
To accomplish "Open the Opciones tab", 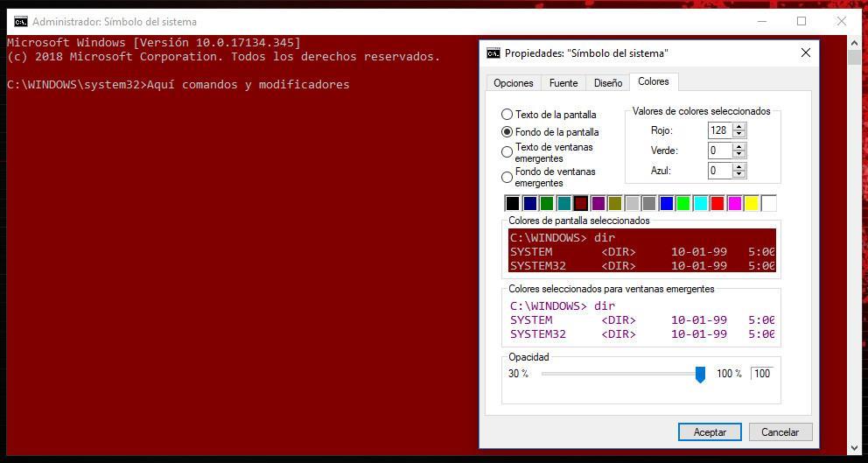I will [x=513, y=83].
